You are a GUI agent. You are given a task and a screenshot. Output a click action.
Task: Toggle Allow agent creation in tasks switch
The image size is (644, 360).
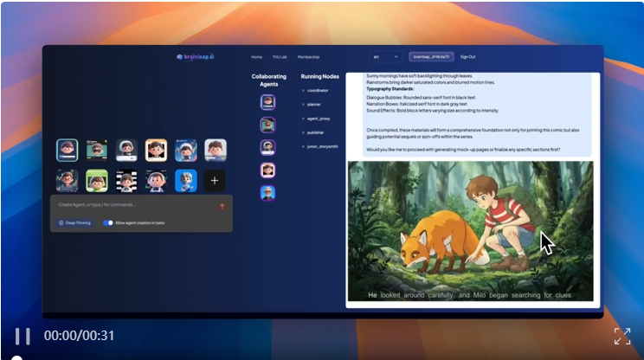click(x=108, y=223)
